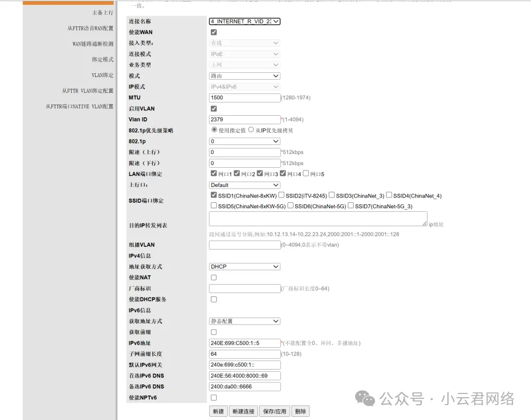Enable SSID2(iTV-8245) checkbox

[x=281, y=195]
